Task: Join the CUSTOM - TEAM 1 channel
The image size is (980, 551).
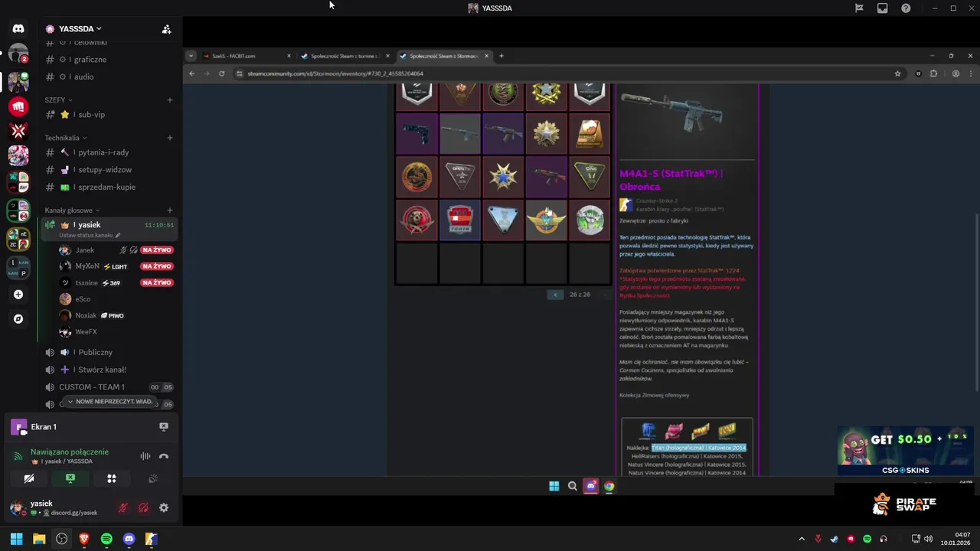Action: (109, 387)
